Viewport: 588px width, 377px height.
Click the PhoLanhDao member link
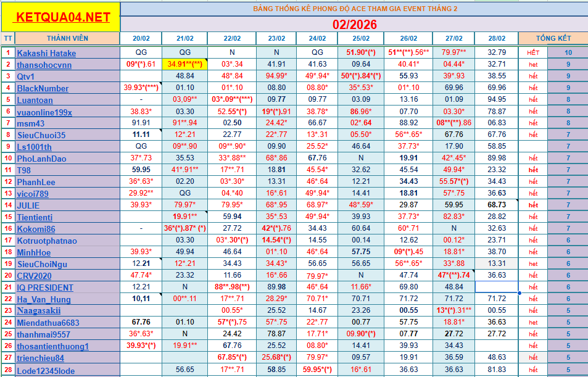pyautogui.click(x=42, y=159)
